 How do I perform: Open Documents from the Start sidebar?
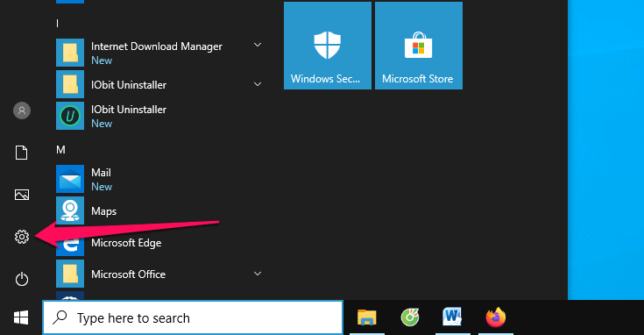(x=21, y=153)
